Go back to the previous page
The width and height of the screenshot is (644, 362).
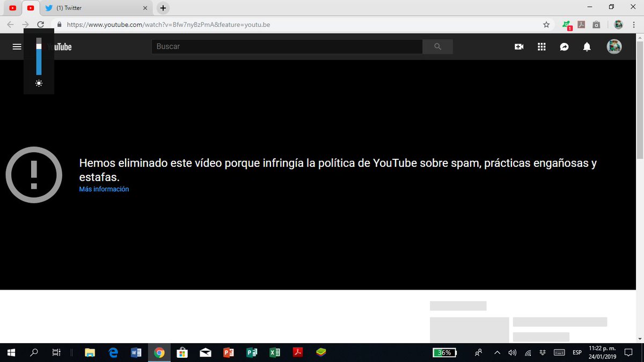(11, 24)
